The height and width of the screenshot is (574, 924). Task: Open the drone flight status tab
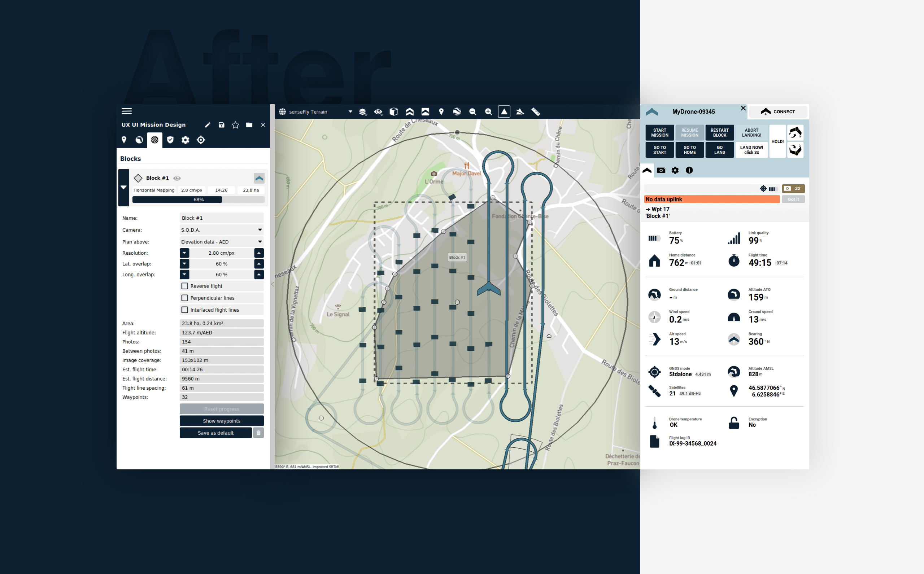pos(647,170)
